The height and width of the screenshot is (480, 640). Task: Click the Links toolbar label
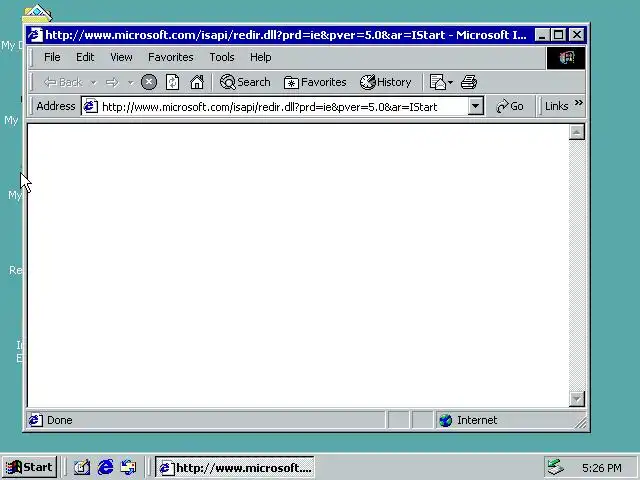pos(556,107)
